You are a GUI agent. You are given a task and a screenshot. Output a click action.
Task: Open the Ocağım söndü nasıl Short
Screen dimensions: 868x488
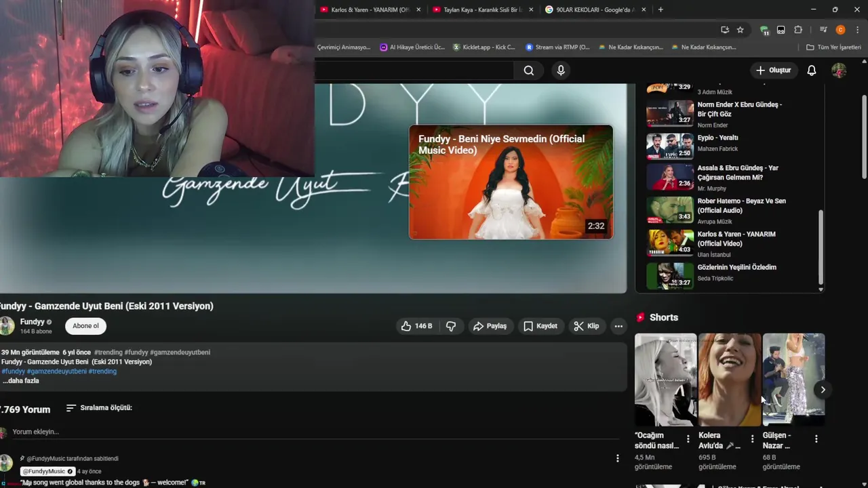665,380
